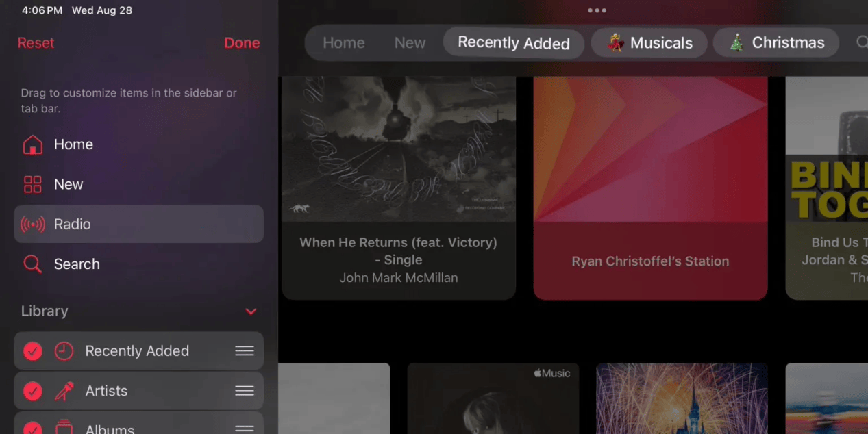Click the reorder handle on Albums row
Image resolution: width=868 pixels, height=434 pixels.
point(245,429)
